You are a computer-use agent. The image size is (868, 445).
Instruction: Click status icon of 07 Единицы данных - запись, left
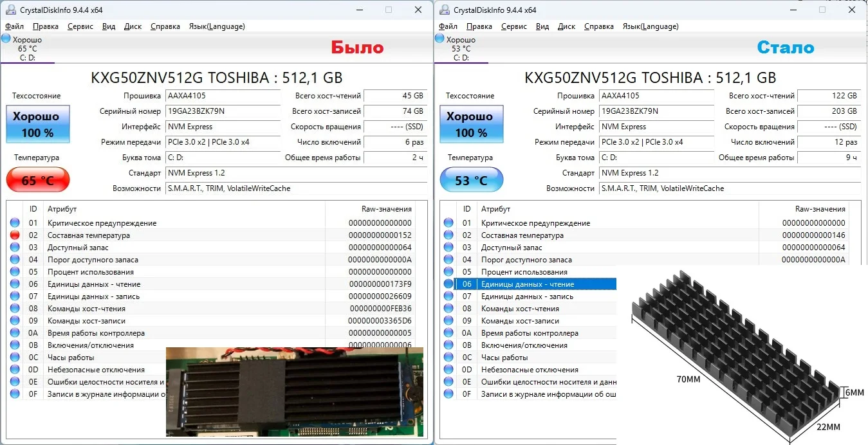tap(15, 296)
